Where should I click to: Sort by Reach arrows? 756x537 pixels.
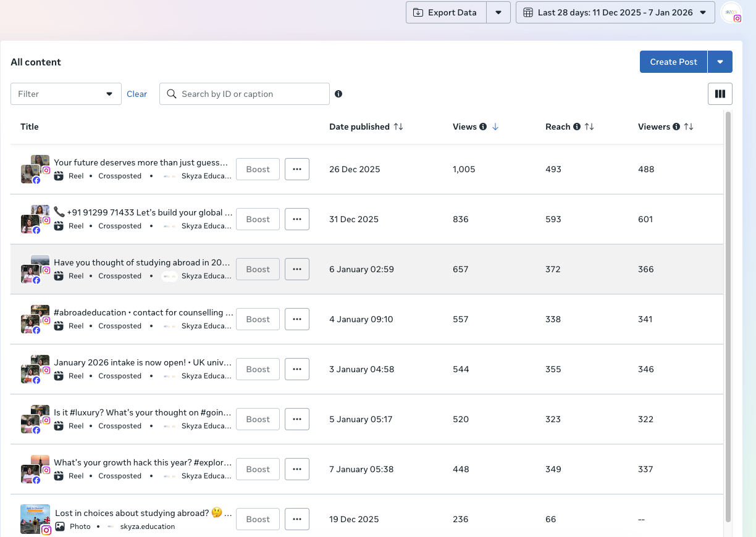(x=589, y=127)
